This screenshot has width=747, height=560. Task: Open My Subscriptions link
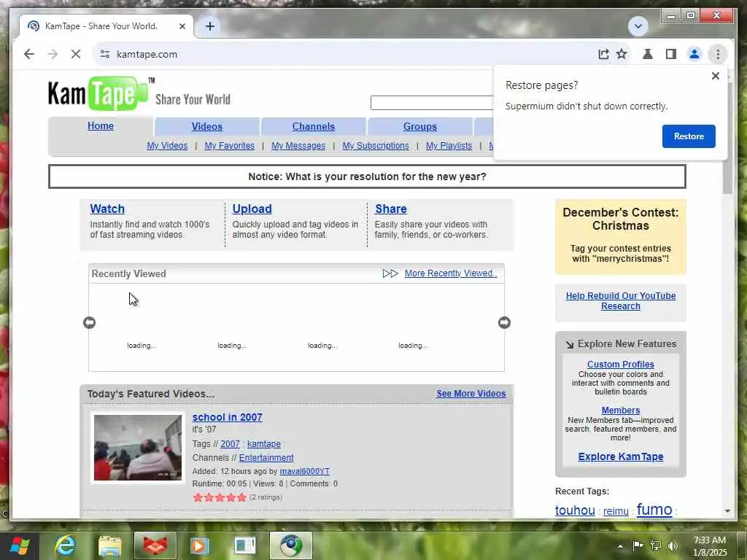[x=376, y=146]
